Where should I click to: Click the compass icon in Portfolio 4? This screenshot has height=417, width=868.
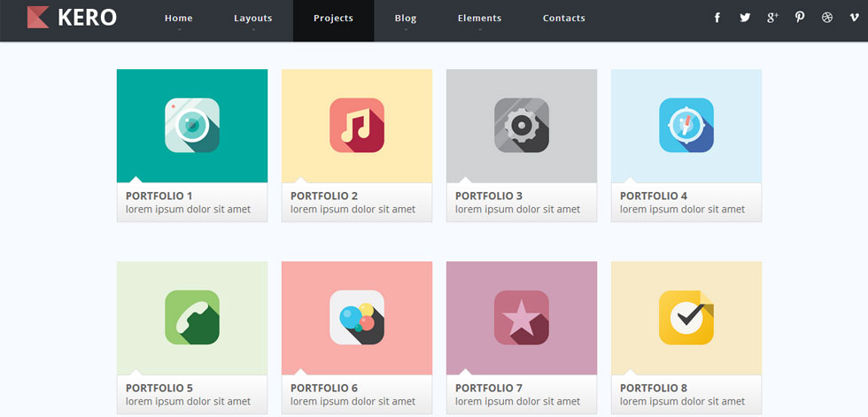pyautogui.click(x=686, y=125)
